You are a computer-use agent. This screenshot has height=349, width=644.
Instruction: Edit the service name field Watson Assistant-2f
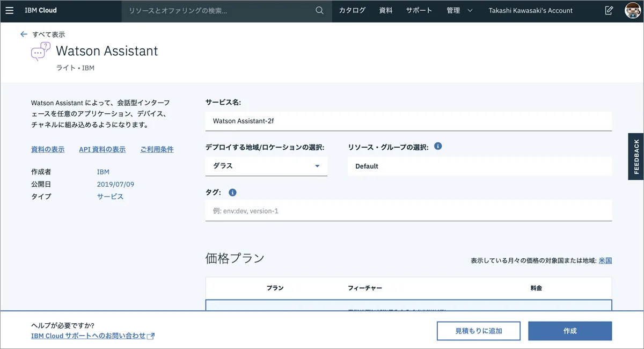point(408,121)
